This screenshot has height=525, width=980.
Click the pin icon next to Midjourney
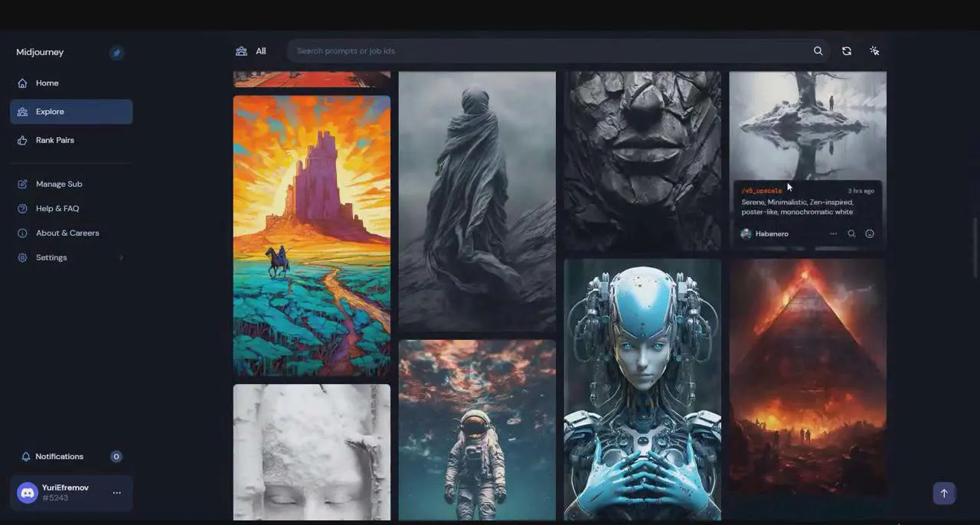(x=116, y=53)
